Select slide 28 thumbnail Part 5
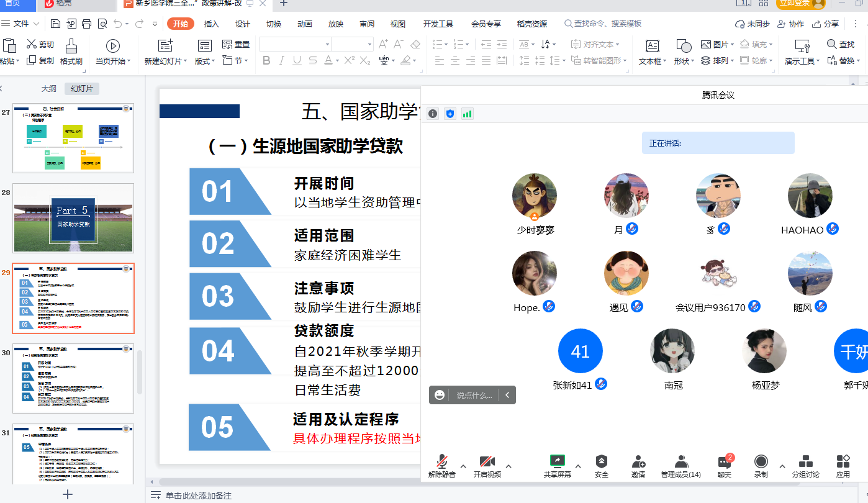 pyautogui.click(x=73, y=218)
